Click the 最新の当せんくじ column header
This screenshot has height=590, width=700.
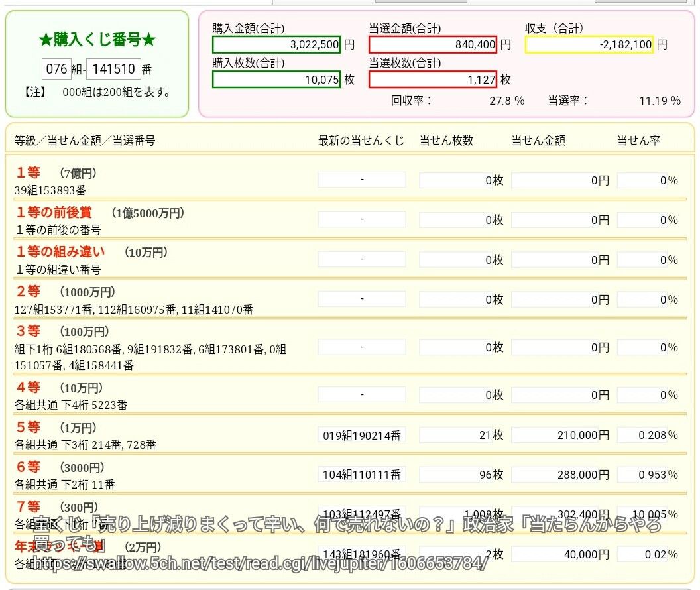click(x=361, y=141)
